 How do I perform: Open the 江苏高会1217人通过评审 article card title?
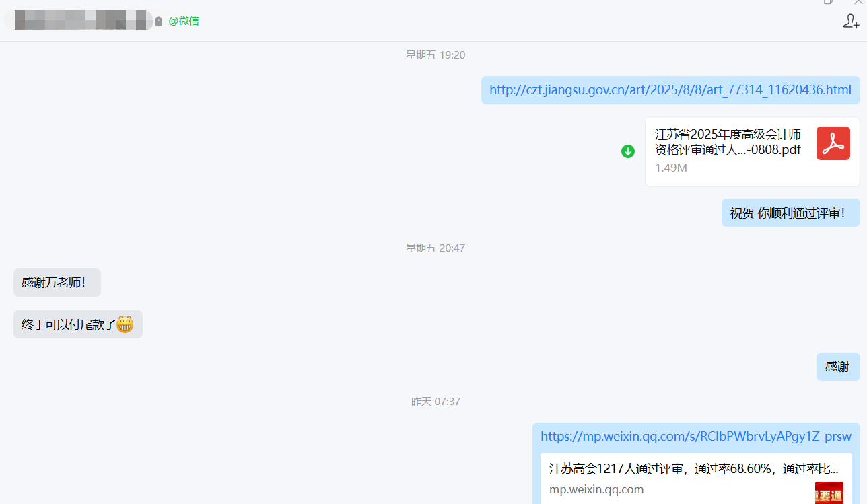point(693,469)
